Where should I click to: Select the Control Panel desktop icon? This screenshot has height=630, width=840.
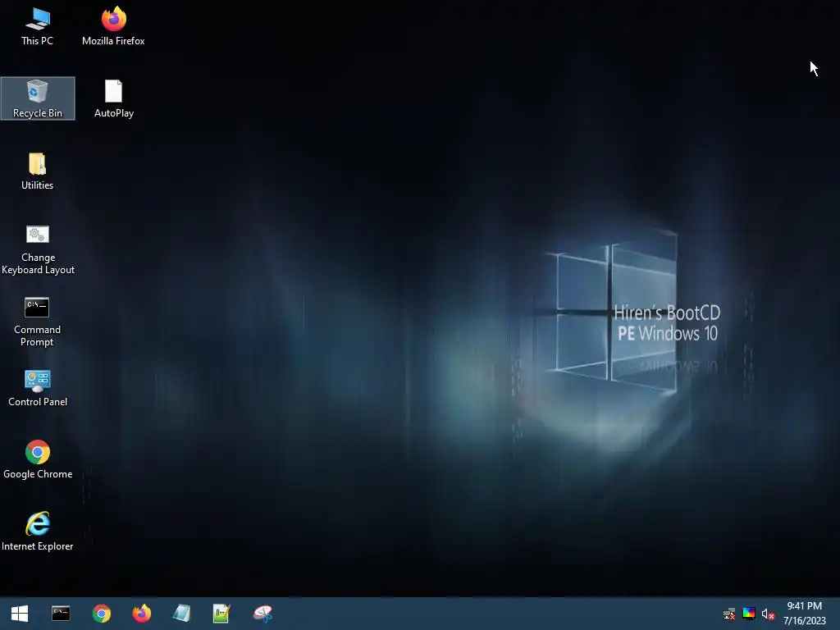point(38,388)
